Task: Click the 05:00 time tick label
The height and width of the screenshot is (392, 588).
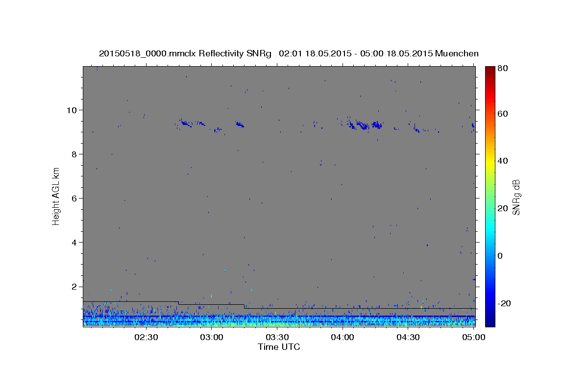Action: (x=473, y=337)
